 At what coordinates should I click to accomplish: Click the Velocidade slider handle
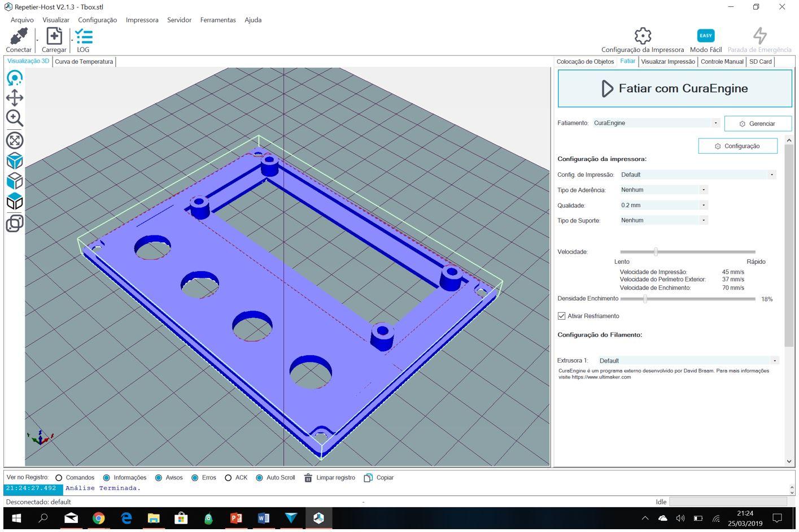tap(656, 251)
